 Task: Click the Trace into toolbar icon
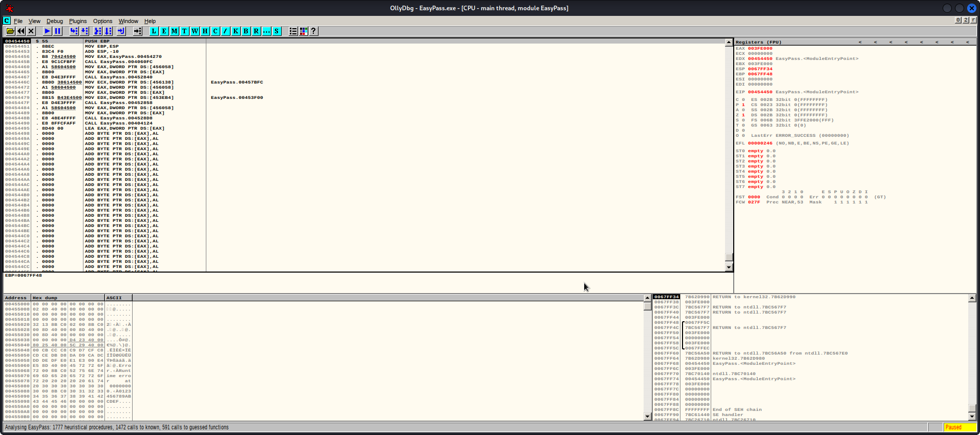click(98, 31)
